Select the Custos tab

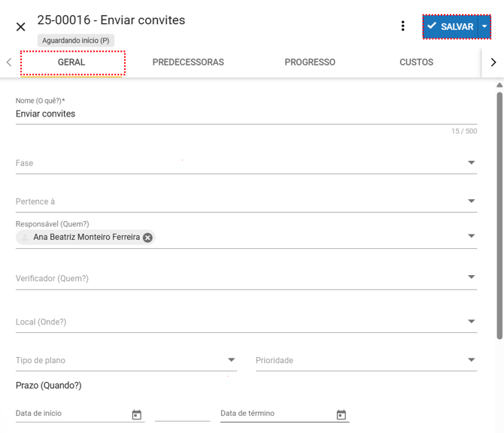416,62
